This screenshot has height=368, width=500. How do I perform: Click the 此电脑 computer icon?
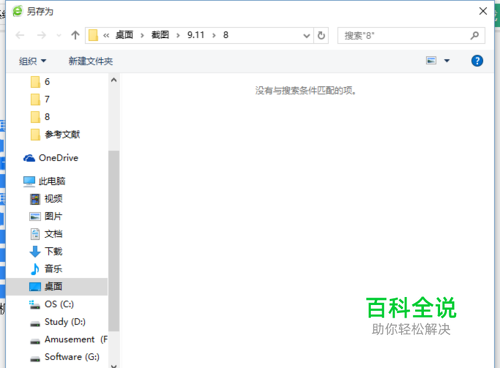(x=29, y=181)
